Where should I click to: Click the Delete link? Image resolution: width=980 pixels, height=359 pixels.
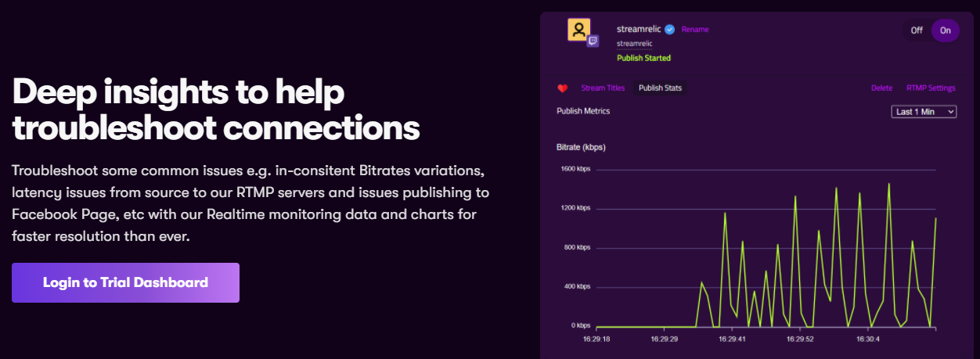pyautogui.click(x=881, y=88)
